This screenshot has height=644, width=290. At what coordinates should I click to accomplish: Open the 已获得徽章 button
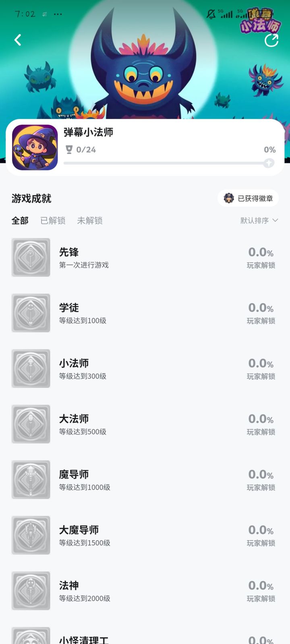click(248, 198)
